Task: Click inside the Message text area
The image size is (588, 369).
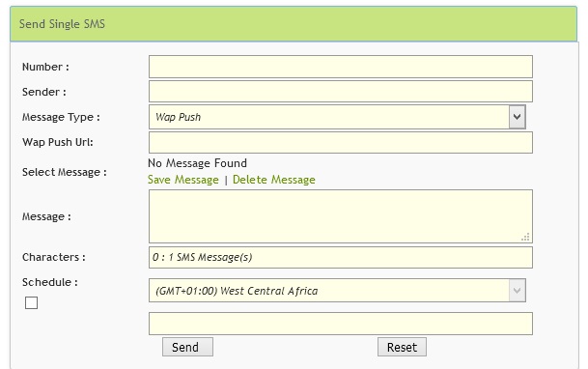Action: (341, 216)
